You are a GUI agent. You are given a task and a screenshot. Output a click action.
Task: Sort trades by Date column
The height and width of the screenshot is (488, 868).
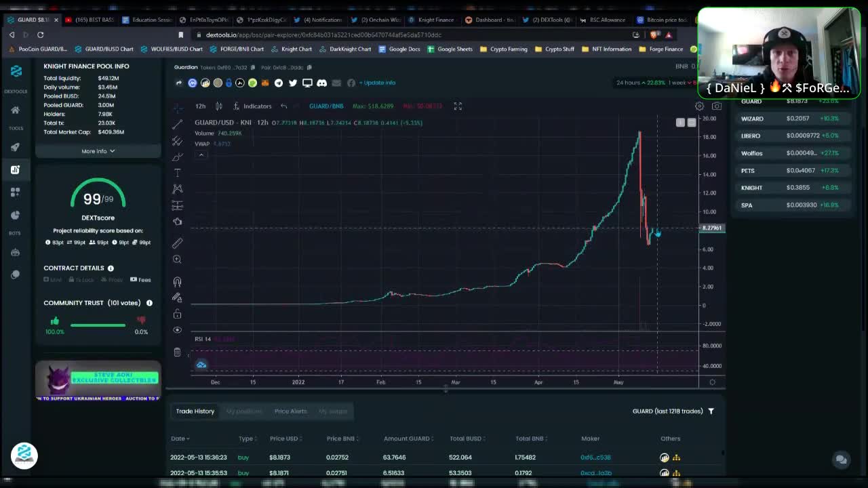click(x=180, y=439)
